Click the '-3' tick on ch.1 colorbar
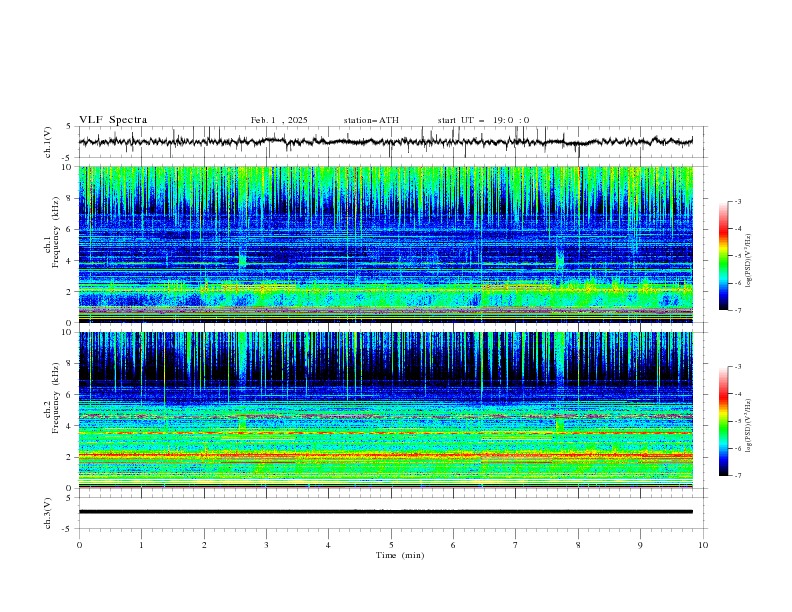Screen dimensions: 792x612 tap(738, 201)
